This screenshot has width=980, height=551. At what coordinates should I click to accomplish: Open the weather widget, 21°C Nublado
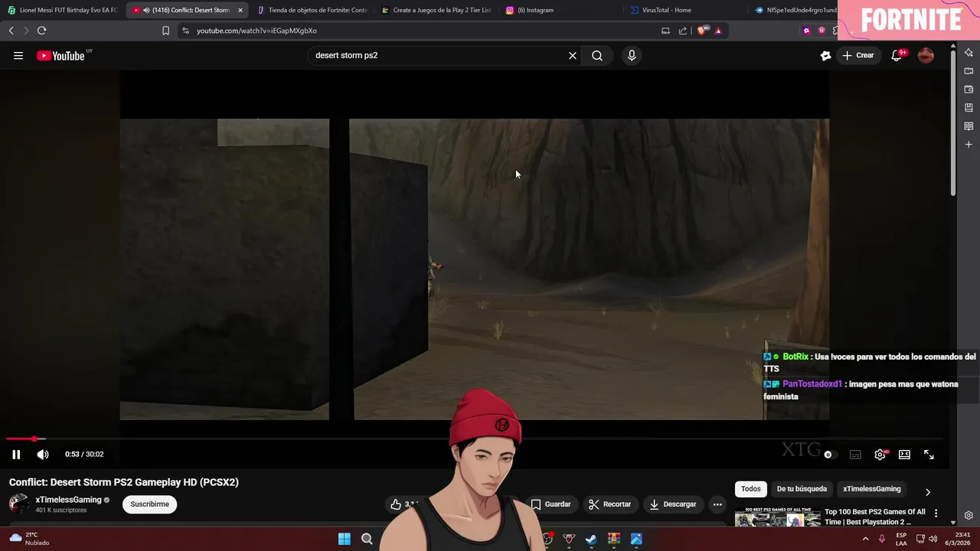(29, 539)
